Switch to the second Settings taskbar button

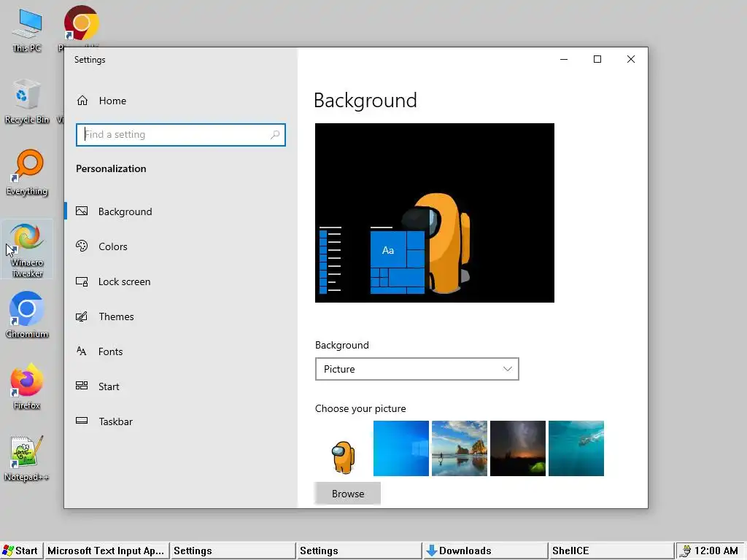click(359, 551)
